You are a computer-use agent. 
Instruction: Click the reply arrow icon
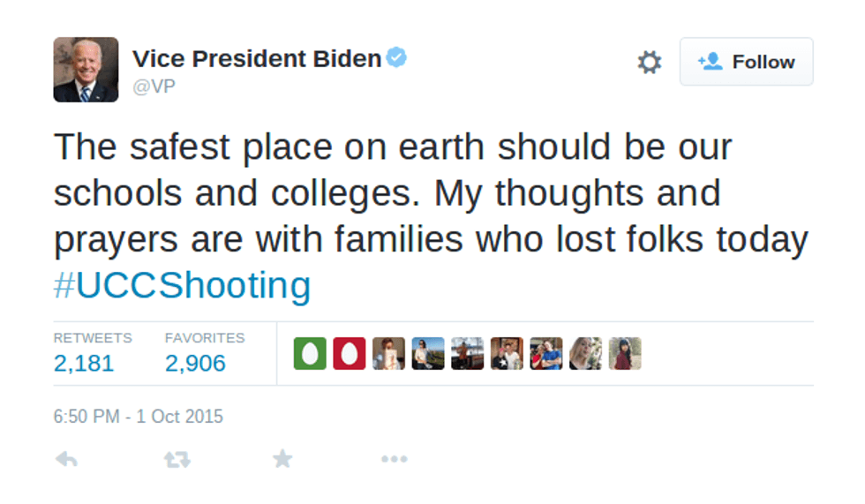click(x=66, y=459)
